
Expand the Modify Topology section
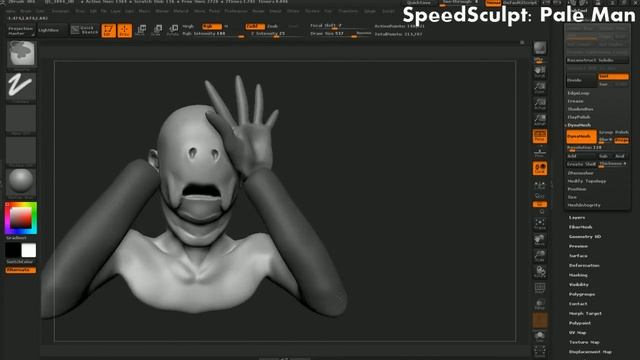pos(587,181)
